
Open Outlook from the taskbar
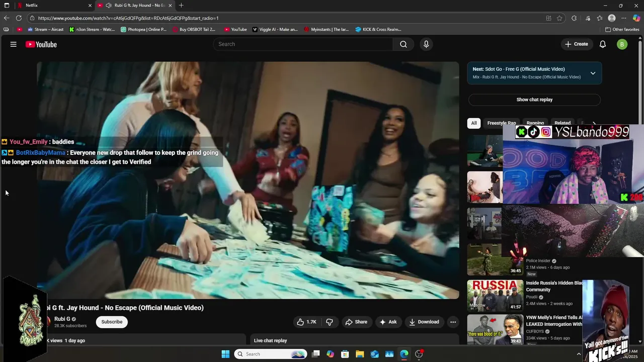(x=374, y=354)
